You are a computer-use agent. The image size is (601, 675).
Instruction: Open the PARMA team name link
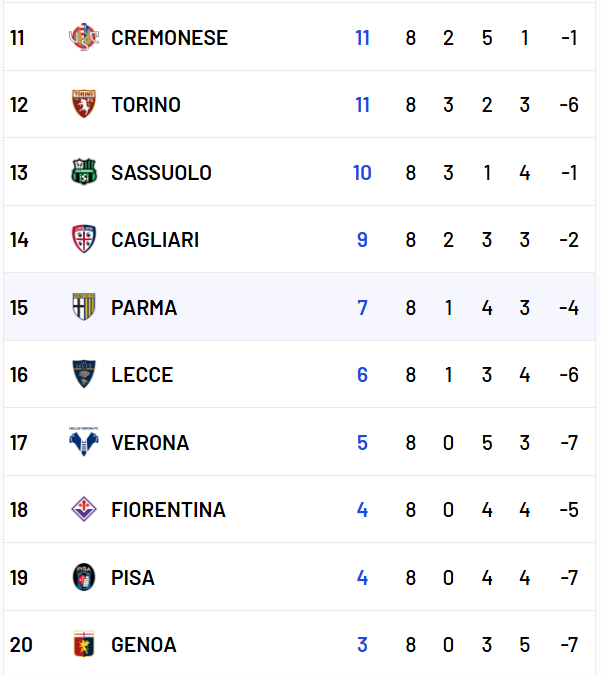tap(144, 308)
